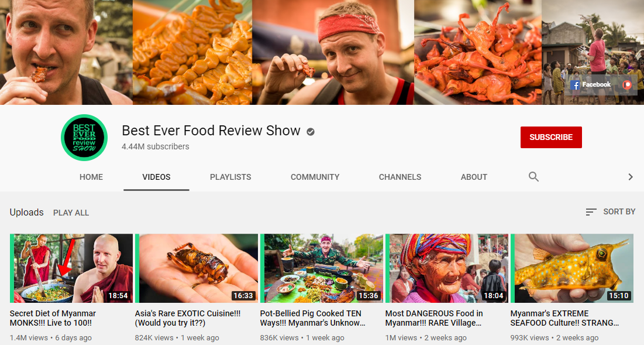The image size is (644, 345).
Task: Click the verified checkmark badge next to channel name
Action: coord(311,132)
